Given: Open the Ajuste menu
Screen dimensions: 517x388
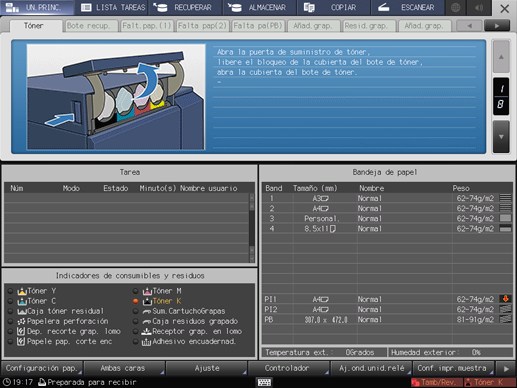Looking at the screenshot, I should [207, 368].
